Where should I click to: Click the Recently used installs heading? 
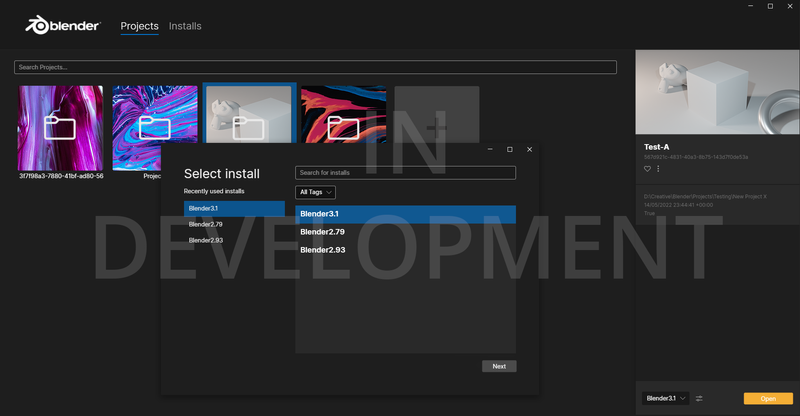coord(214,191)
